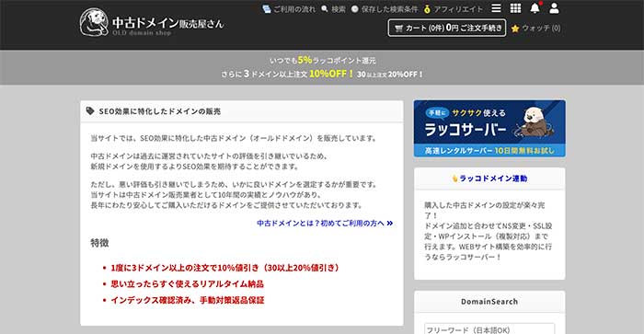This screenshot has width=644, height=334.
Task: Click 1度に3ドメイン以上の注文で10%値引き text
Action: click(x=184, y=268)
